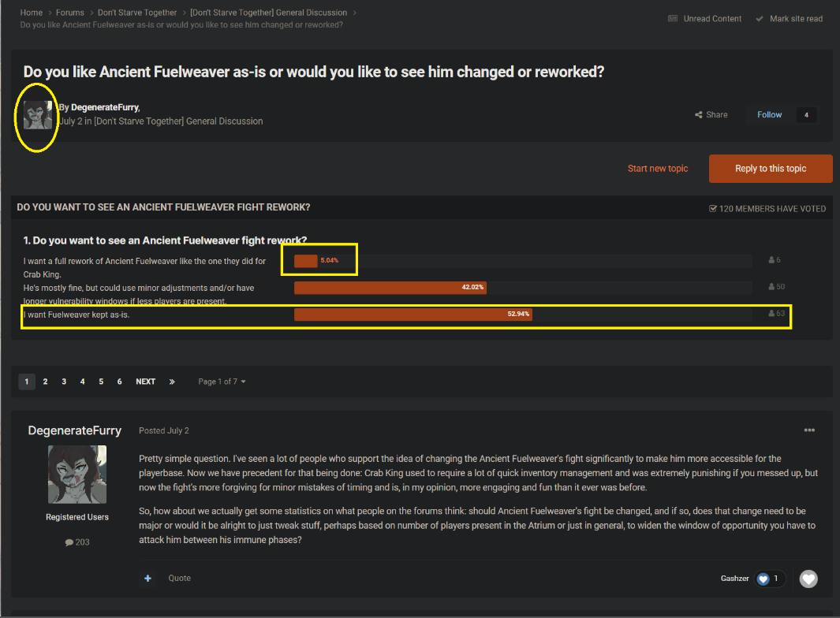840x618 pixels.
Task: Click the 52.94% poll result bar
Action: point(413,314)
